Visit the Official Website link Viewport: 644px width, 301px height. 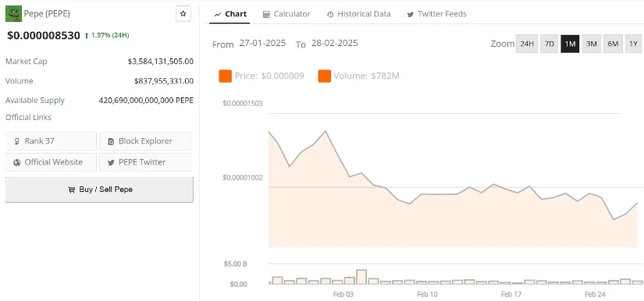click(x=51, y=162)
